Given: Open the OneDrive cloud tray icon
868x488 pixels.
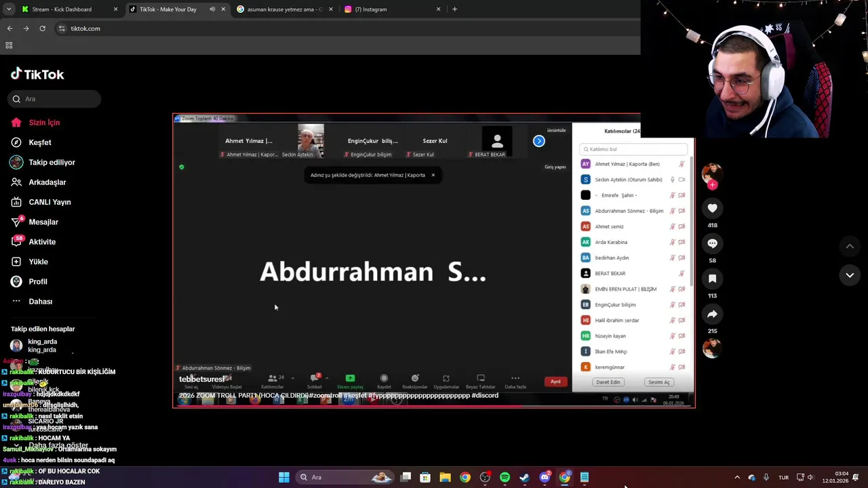Looking at the screenshot, I should [751, 477].
